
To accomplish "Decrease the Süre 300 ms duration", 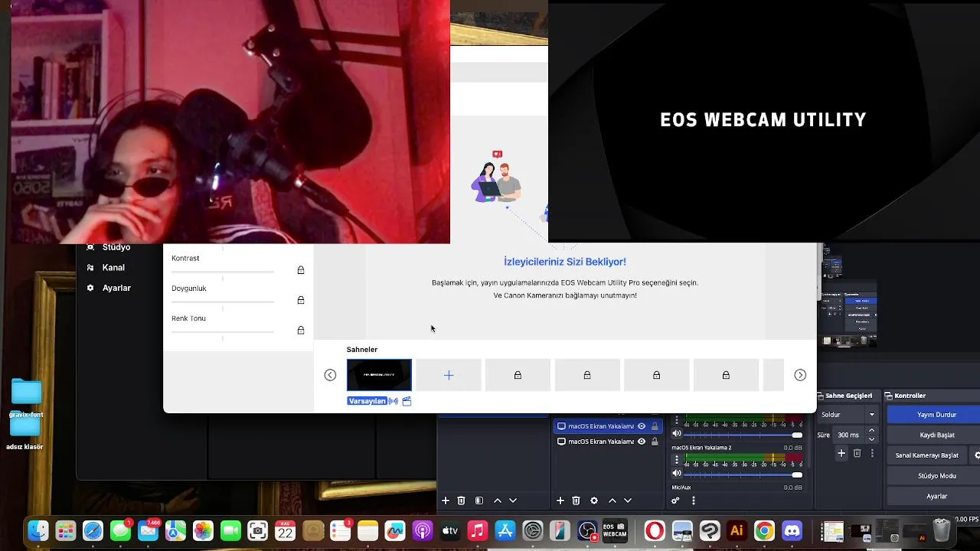I will pos(871,439).
